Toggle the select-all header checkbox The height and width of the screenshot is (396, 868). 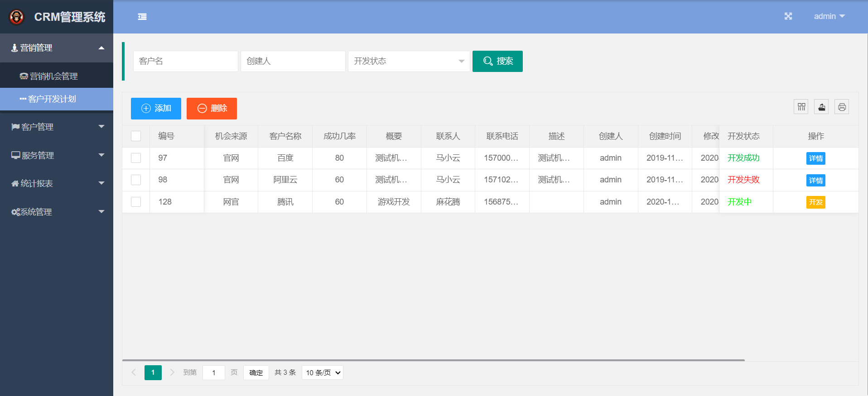136,136
